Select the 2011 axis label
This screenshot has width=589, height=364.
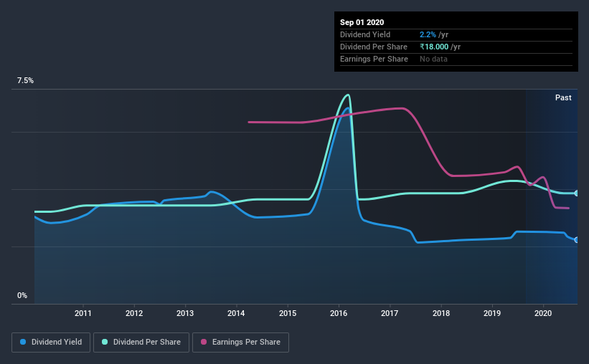[x=83, y=313]
